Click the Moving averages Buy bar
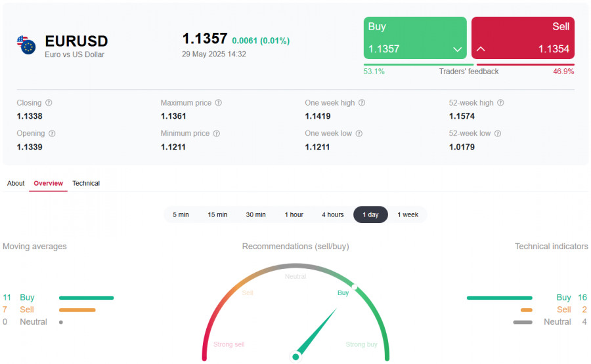 tap(86, 298)
